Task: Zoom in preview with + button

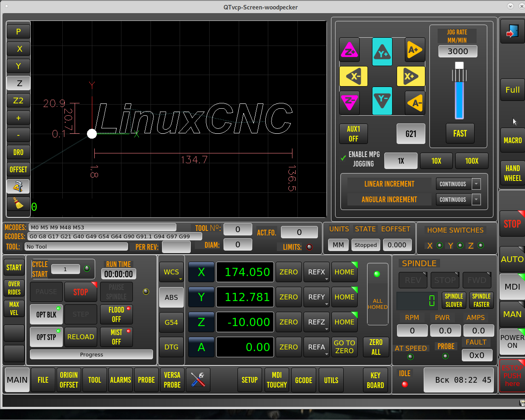Action: click(18, 118)
